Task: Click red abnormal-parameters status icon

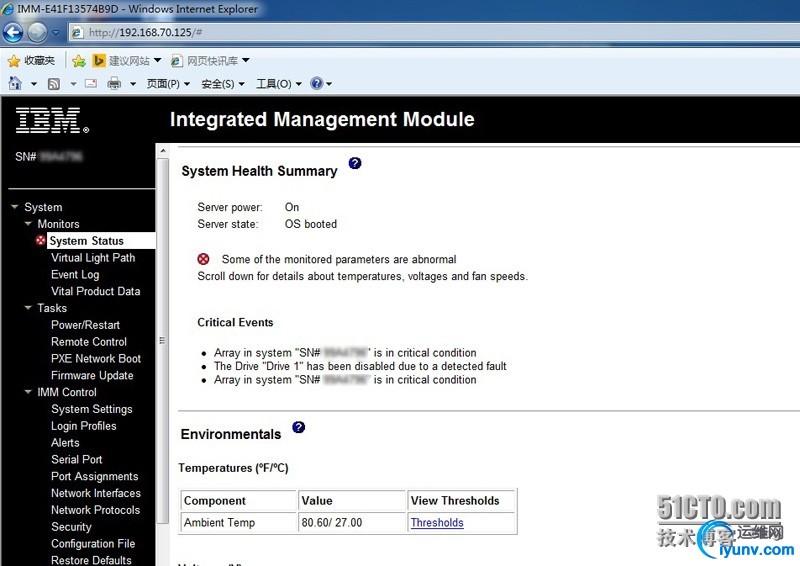Action: point(203,259)
